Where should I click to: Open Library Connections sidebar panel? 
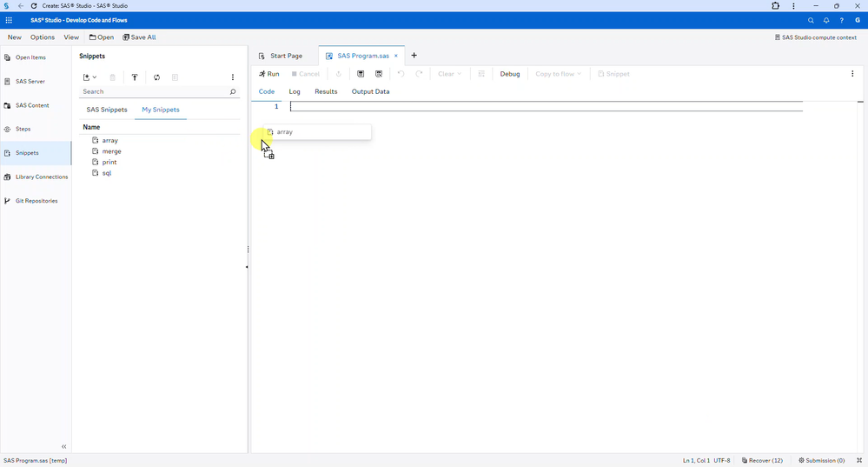pos(36,177)
